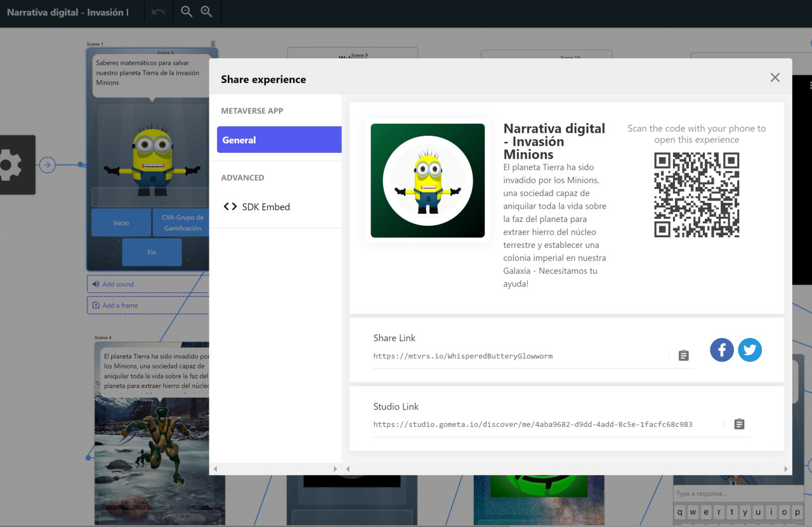812x527 pixels.
Task: Click the Inicio button in Scene 1
Action: coord(121,223)
